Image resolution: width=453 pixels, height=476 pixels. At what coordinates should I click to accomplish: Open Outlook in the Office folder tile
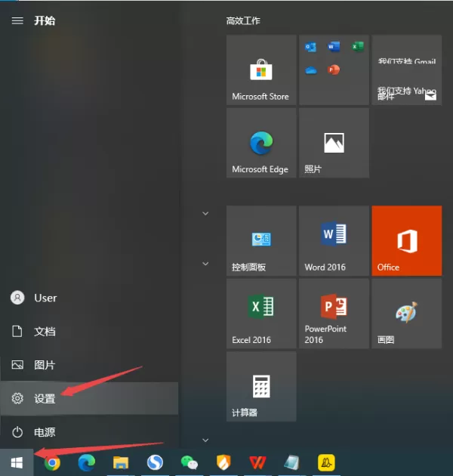click(311, 47)
